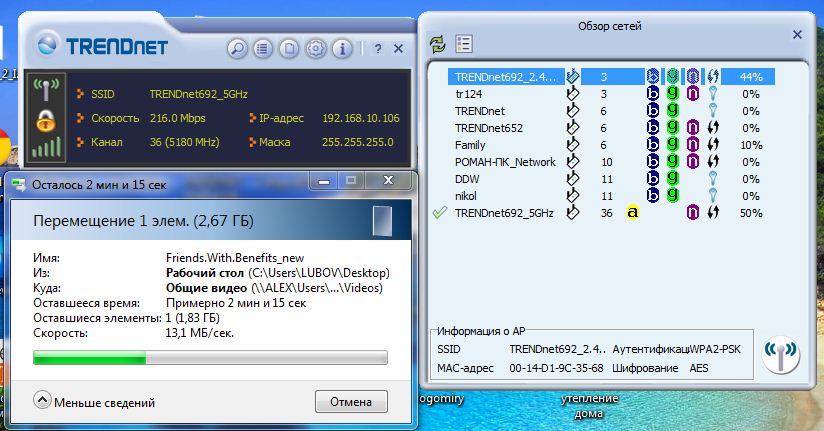Select the TRENDnet692_5GHz network entry
This screenshot has width=824, height=431.
[x=611, y=213]
